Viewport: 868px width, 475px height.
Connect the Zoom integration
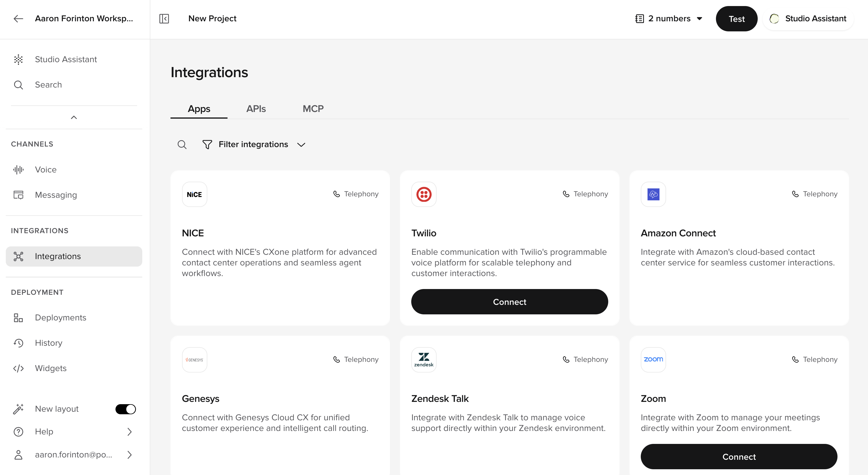[739, 457]
